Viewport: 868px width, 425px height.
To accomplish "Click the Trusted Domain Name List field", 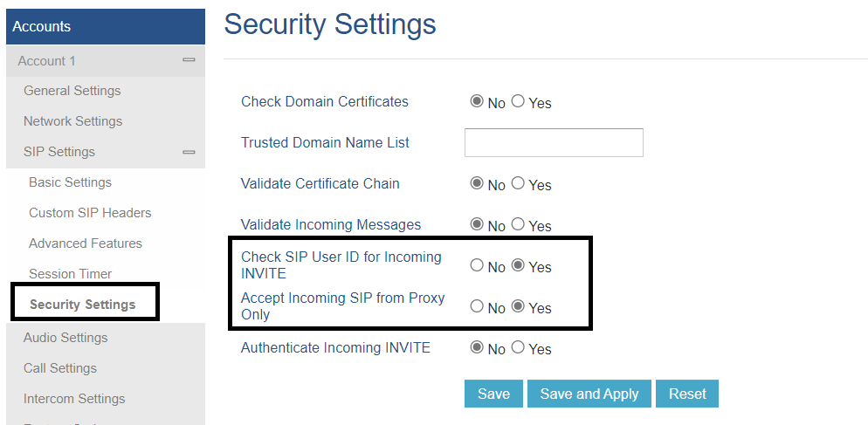I will pyautogui.click(x=554, y=142).
